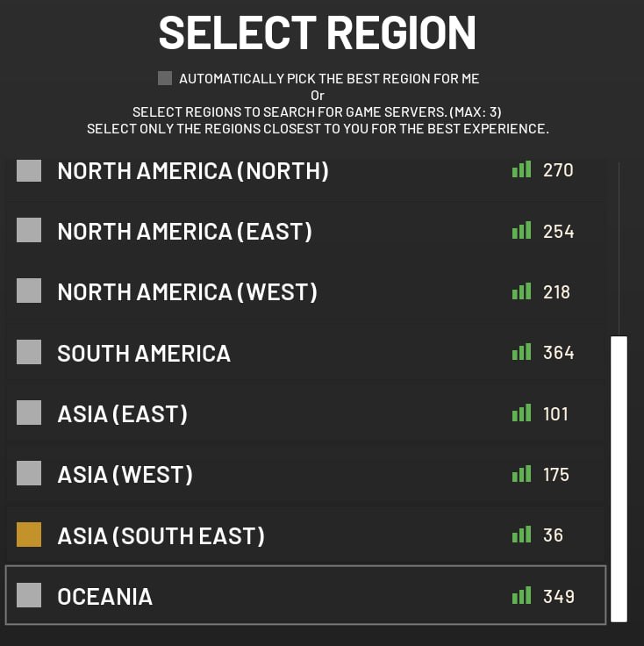Click Oceania signal bars icon
Image resolution: width=644 pixels, height=646 pixels.
coord(521,595)
